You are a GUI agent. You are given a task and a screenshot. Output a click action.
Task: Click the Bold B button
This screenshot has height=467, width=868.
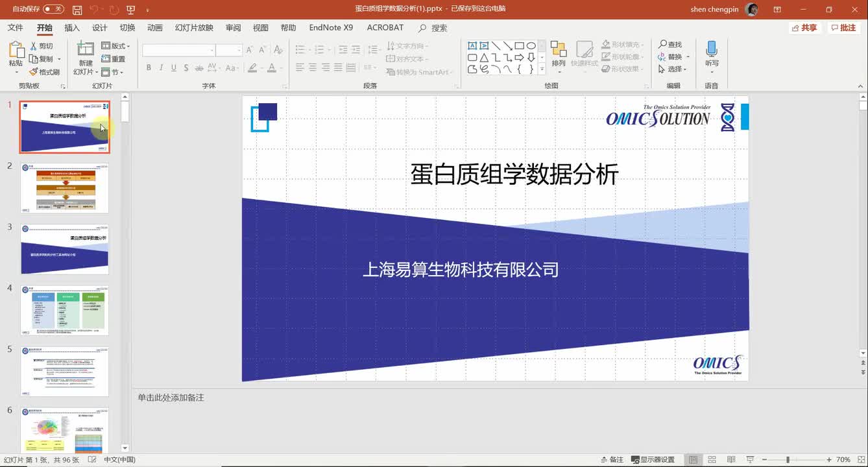point(149,67)
